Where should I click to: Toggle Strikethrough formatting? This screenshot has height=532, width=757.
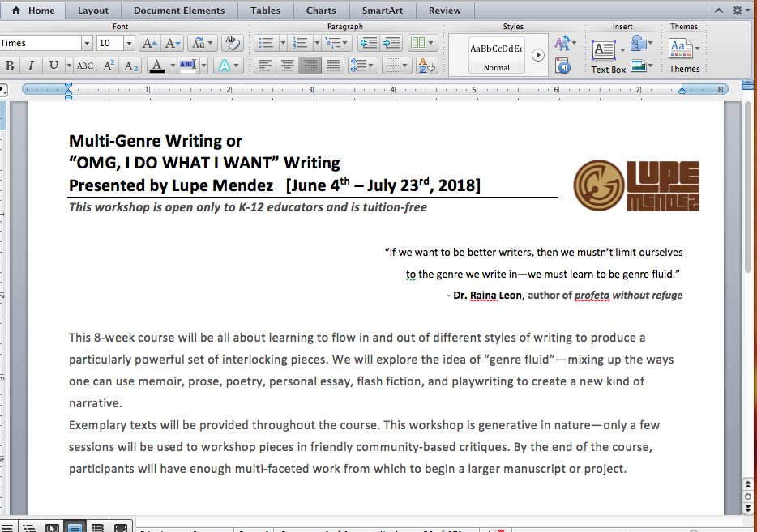point(85,66)
